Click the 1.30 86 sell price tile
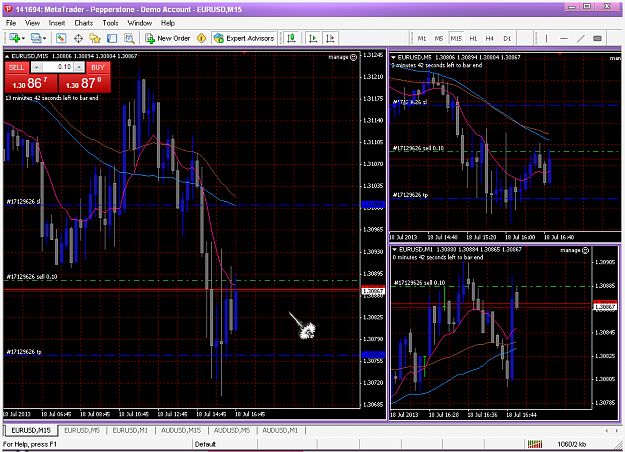Viewport: 625px width, 452px height. (31, 83)
